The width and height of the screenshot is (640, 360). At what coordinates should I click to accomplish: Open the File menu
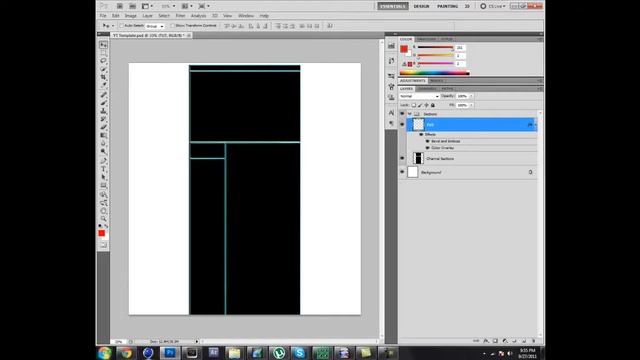tap(103, 16)
